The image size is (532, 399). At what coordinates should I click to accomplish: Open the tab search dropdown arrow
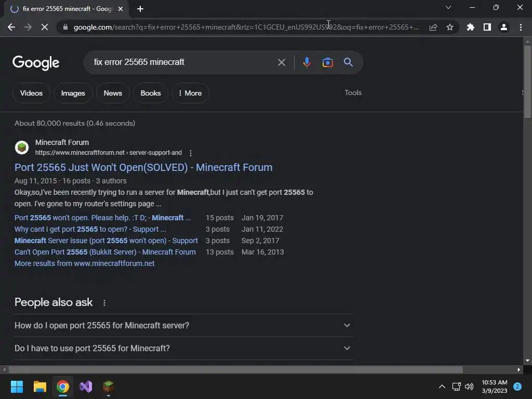(448, 7)
